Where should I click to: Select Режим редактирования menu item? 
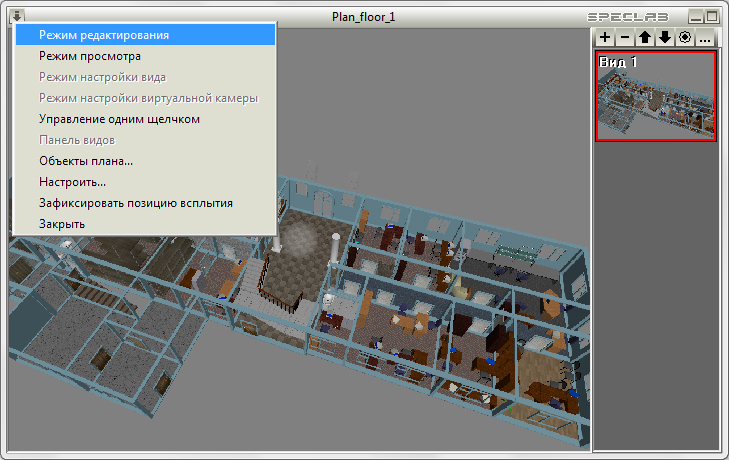pos(146,35)
